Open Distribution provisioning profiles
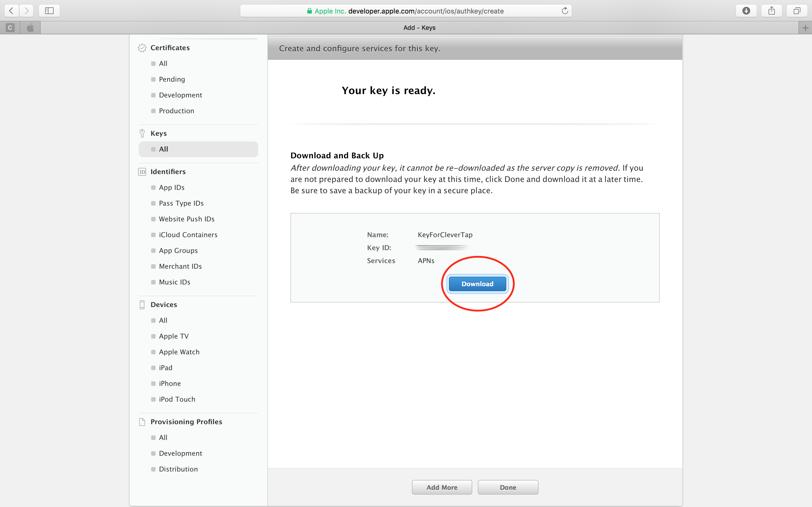This screenshot has width=812, height=507. (x=178, y=469)
